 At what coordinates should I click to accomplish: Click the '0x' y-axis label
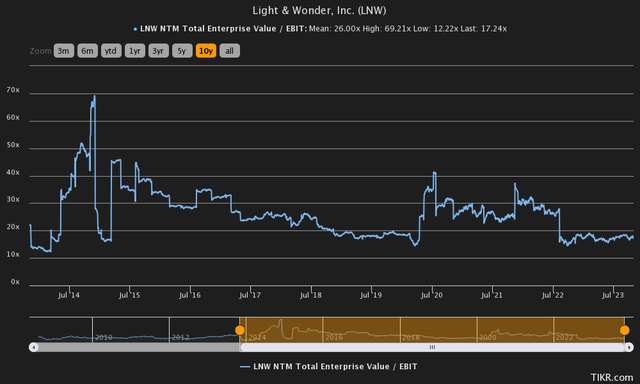pos(15,282)
